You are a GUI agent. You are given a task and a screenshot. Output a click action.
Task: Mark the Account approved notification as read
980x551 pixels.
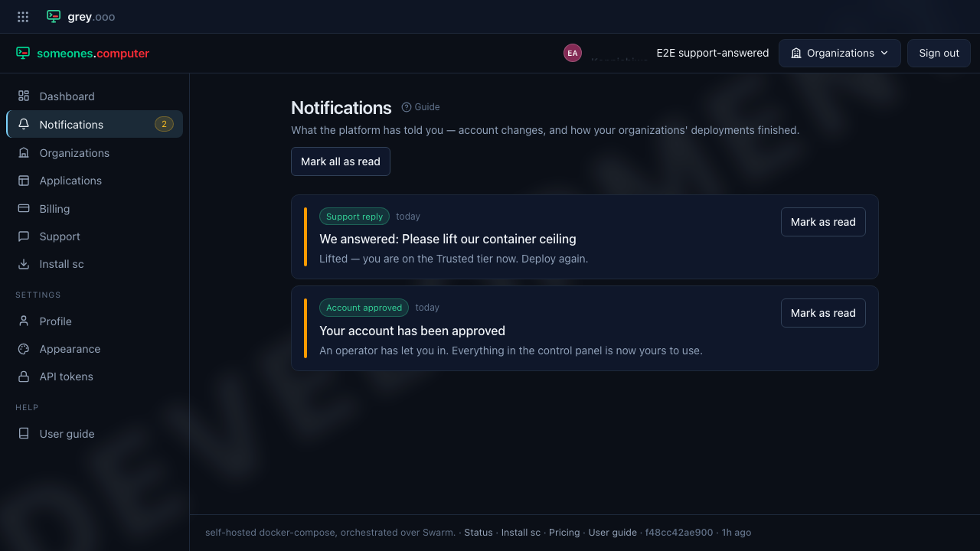pyautogui.click(x=823, y=313)
